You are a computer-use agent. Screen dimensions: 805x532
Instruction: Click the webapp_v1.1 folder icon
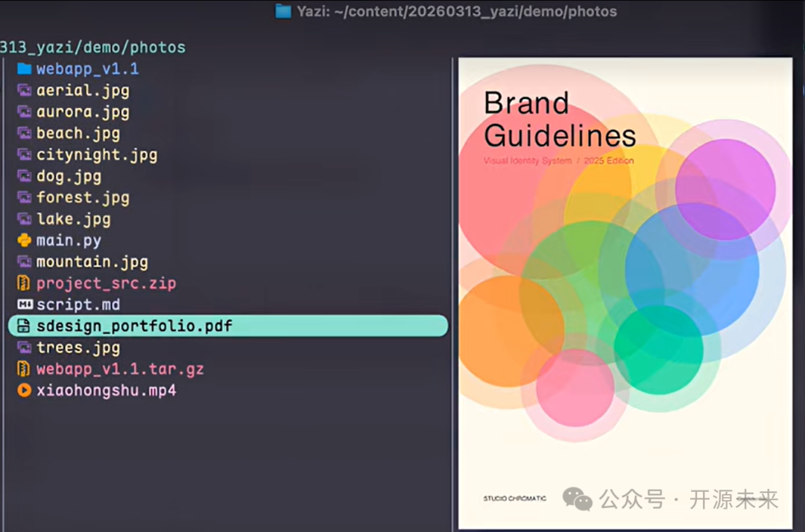[24, 69]
